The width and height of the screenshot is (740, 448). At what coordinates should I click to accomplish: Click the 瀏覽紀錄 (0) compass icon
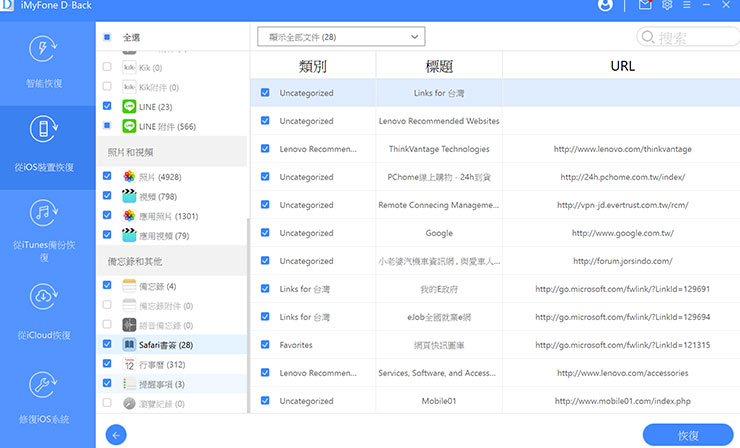pos(129,404)
